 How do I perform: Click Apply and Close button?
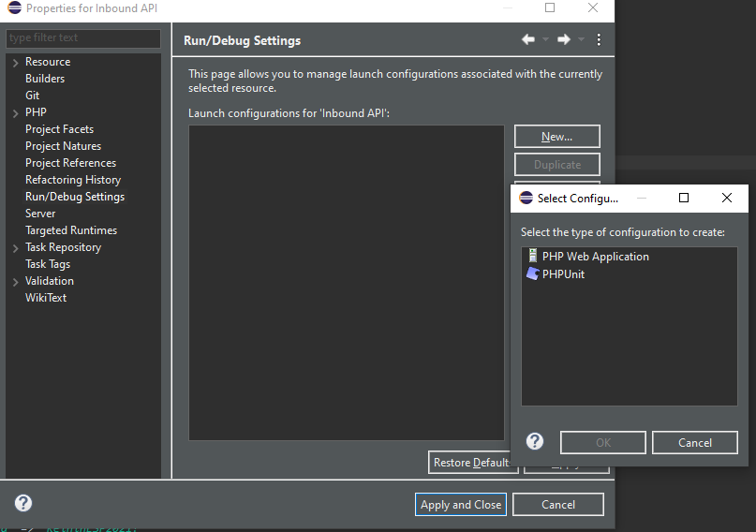click(x=461, y=505)
